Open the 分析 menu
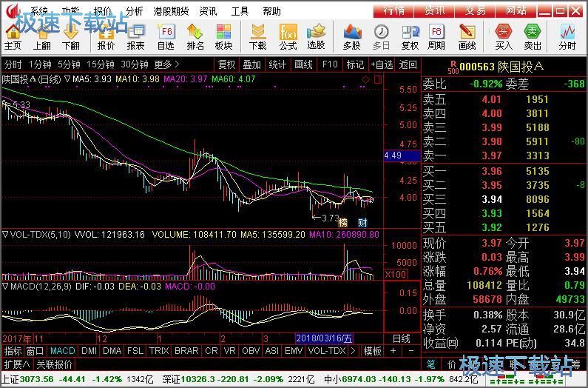This screenshot has height=388, width=588. 134,11
